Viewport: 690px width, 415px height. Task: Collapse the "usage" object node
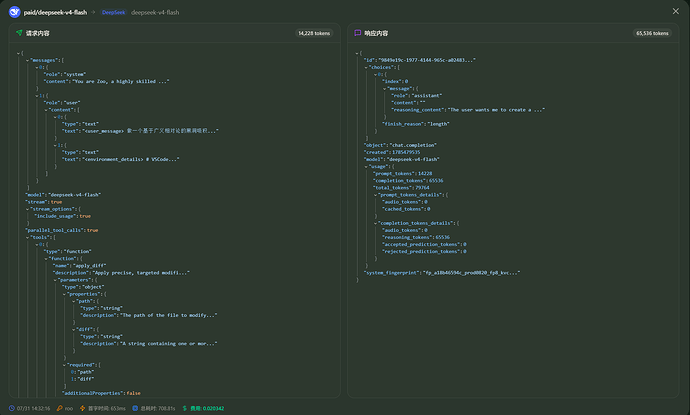pyautogui.click(x=366, y=167)
